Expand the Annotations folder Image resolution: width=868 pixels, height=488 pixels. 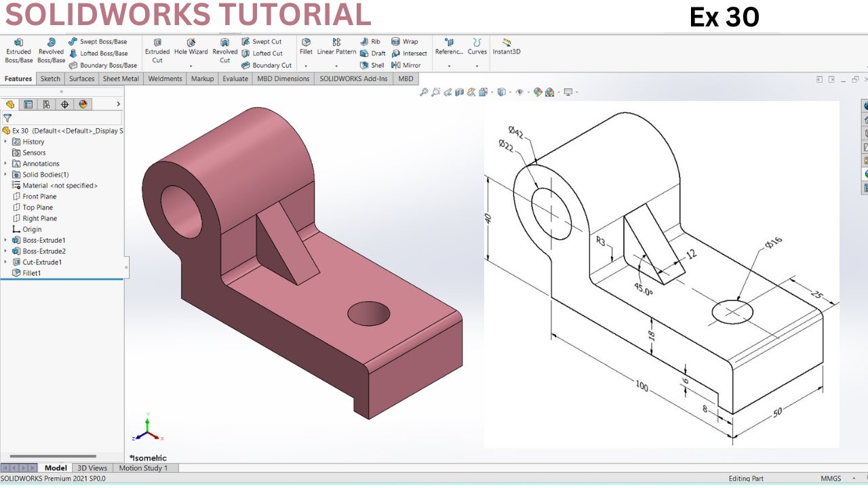coord(6,163)
